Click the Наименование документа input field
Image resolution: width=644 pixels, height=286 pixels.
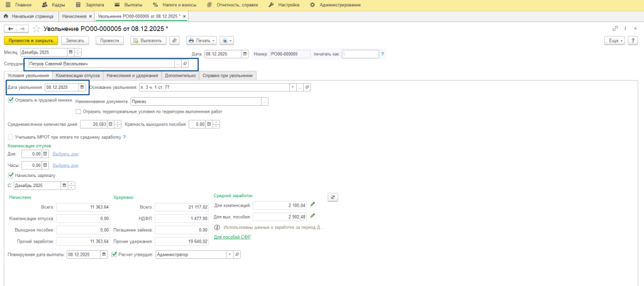pos(196,101)
